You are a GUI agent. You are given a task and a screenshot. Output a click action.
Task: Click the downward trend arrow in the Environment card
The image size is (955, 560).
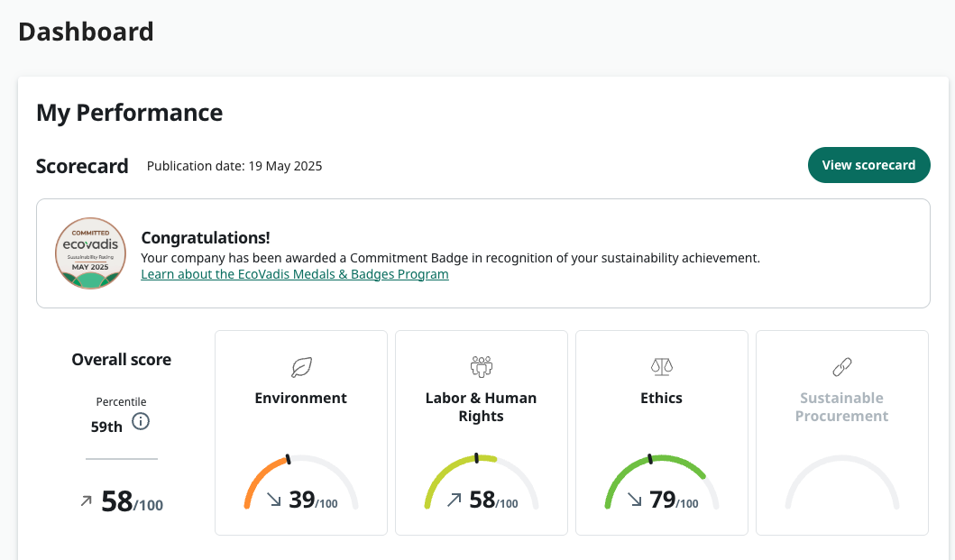[x=274, y=499]
